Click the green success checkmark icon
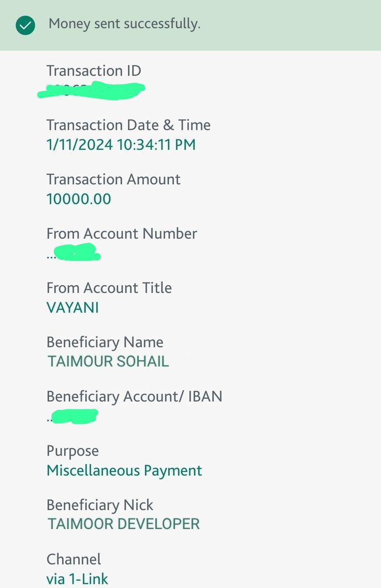The width and height of the screenshot is (381, 588). click(x=25, y=25)
